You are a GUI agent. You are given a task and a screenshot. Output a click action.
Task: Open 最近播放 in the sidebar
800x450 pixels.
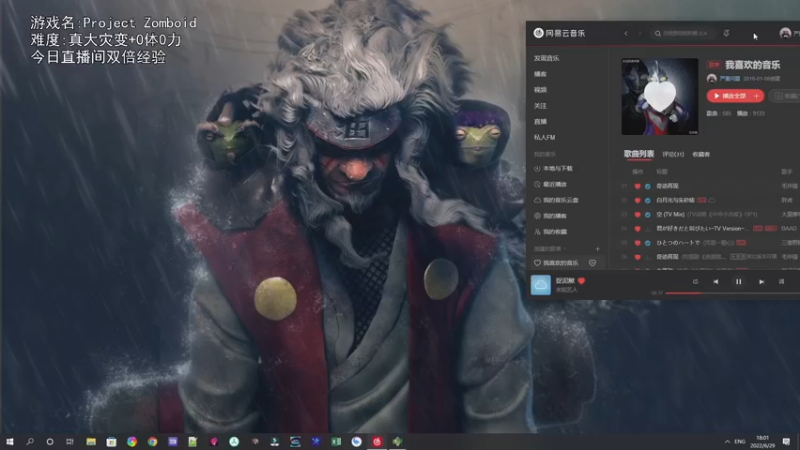tap(551, 184)
